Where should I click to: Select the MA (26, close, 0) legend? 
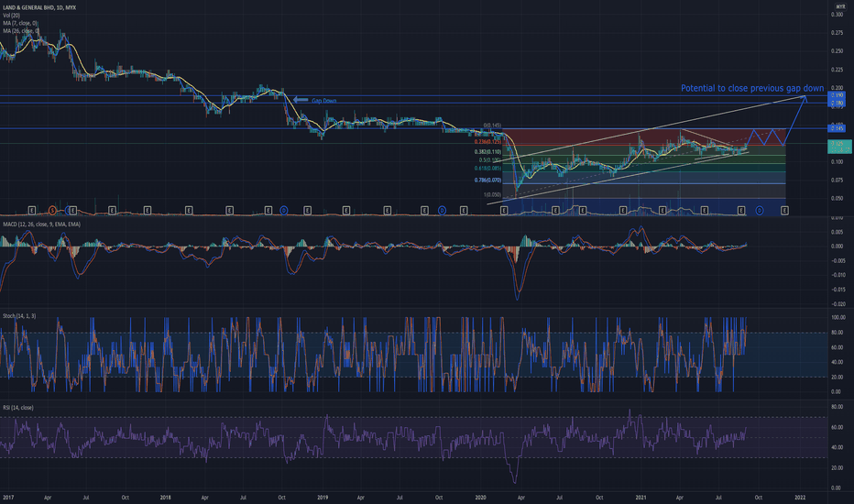21,30
